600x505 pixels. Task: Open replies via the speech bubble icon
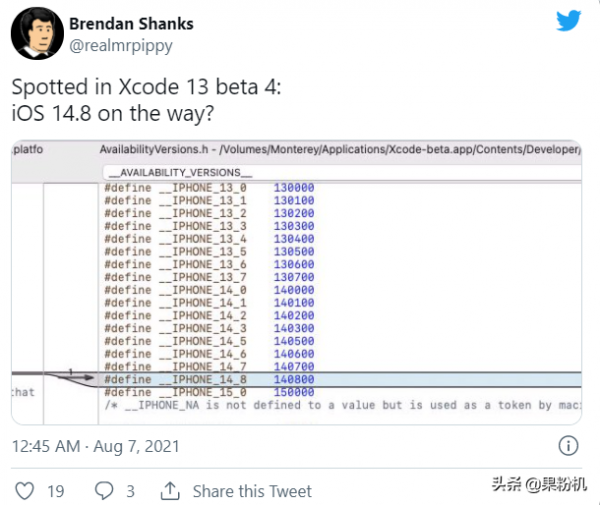(x=103, y=491)
